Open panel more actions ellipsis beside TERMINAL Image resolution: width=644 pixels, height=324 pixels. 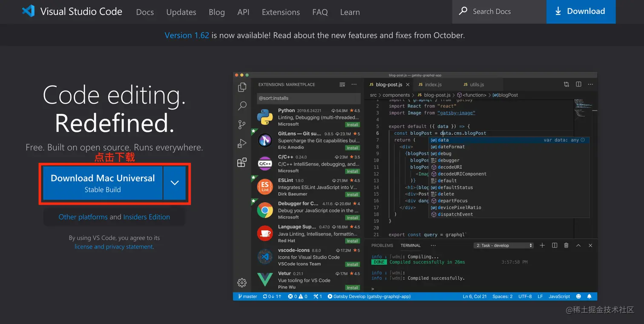click(x=433, y=246)
